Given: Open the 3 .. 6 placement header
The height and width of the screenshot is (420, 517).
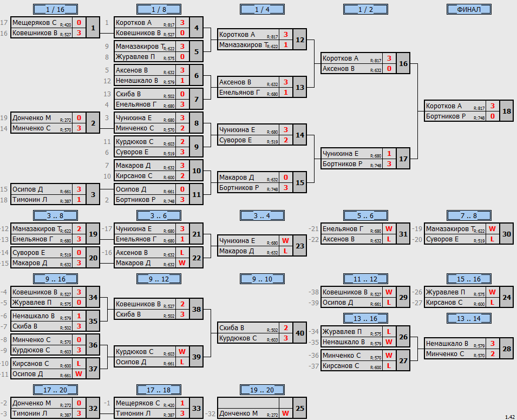Looking at the screenshot, I should (x=159, y=215).
